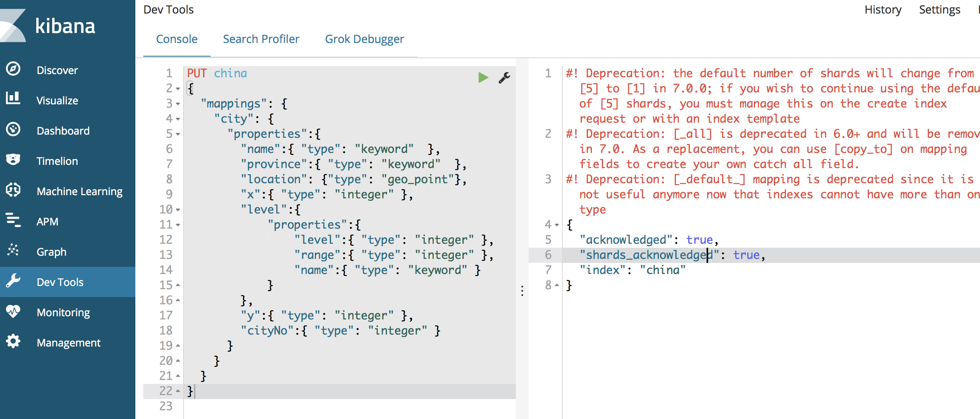Grab the pane resize handle dots
The image size is (980, 419).
(x=522, y=291)
